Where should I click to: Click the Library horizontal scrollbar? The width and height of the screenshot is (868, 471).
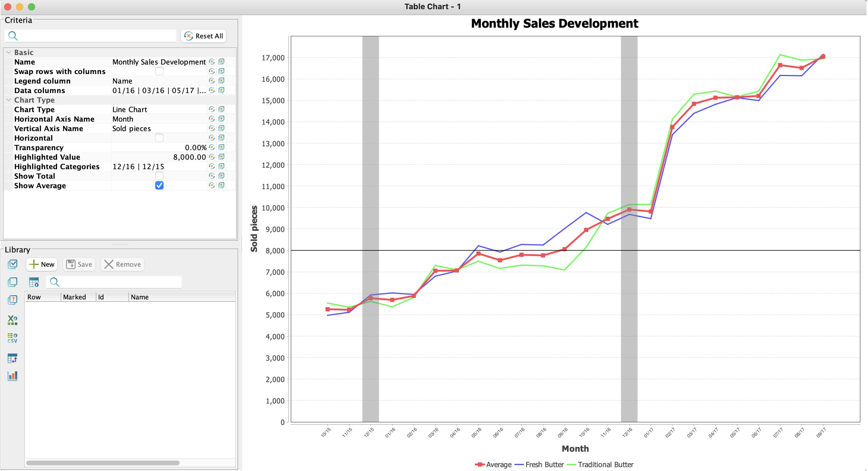[103, 462]
